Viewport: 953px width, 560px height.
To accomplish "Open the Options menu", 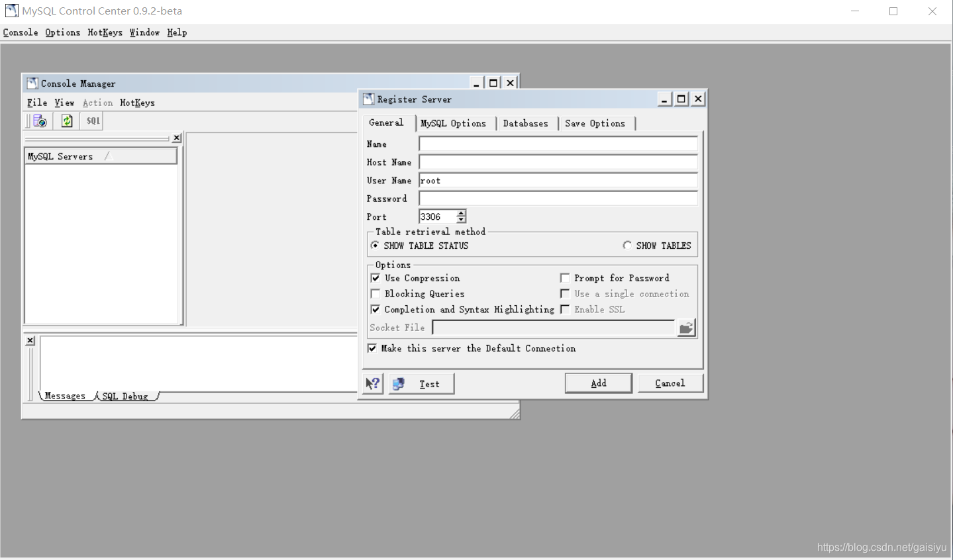I will 63,32.
